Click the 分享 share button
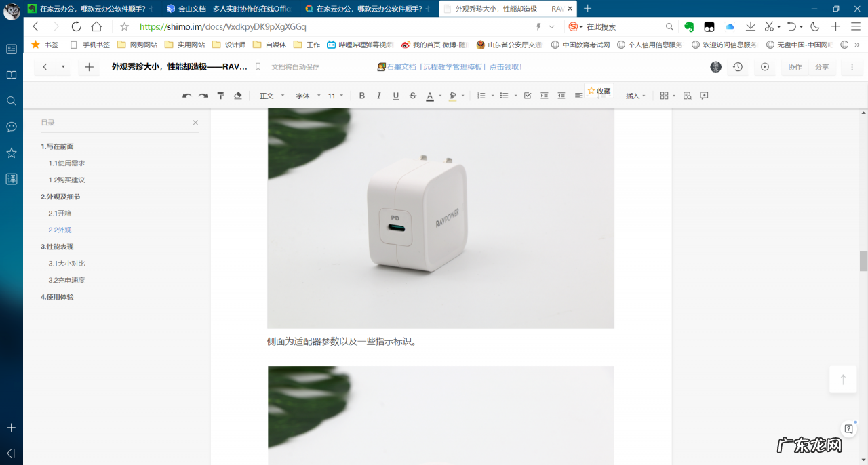Viewport: 868px width, 465px height. (x=823, y=67)
